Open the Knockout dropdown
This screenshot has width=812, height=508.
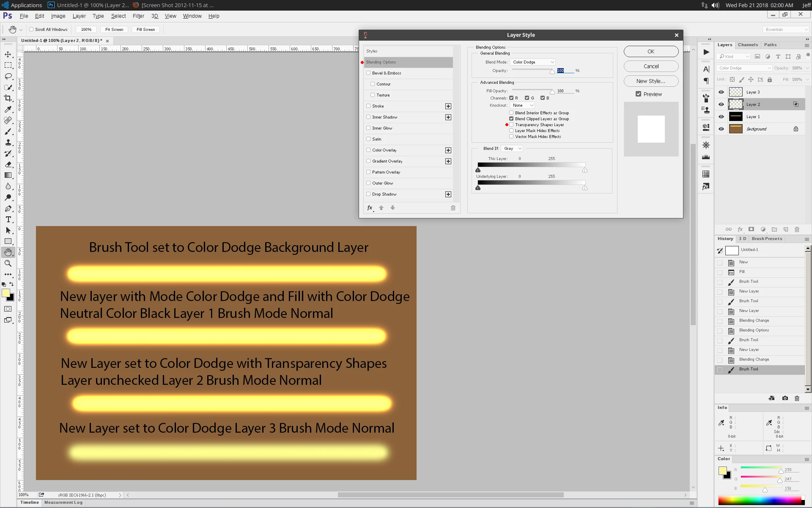523,105
